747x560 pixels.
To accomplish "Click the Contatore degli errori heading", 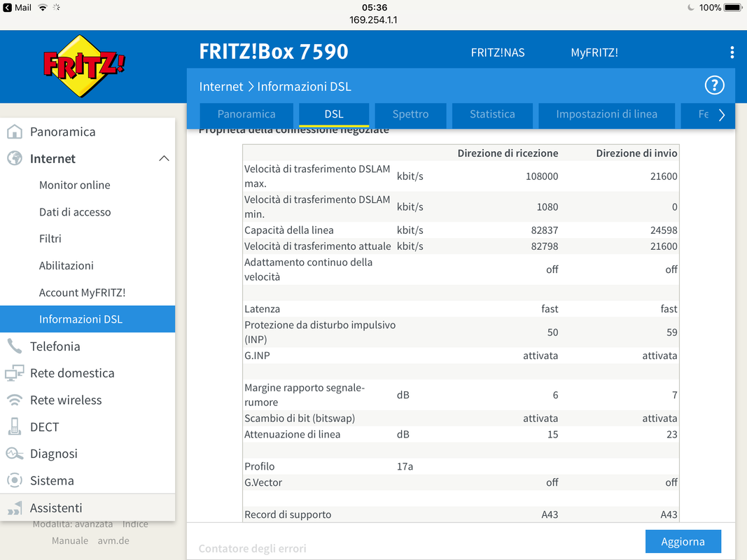I will tap(252, 549).
